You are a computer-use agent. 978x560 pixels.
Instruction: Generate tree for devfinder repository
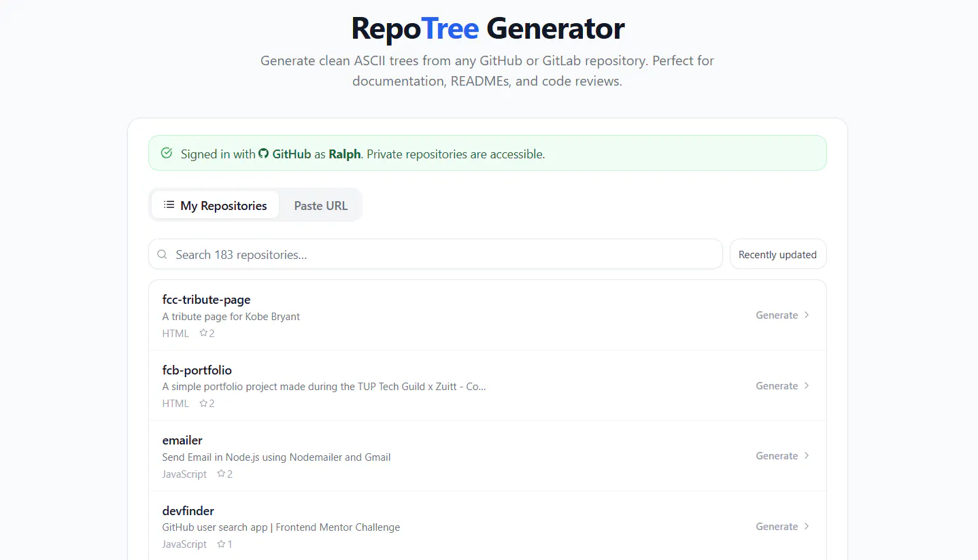click(783, 526)
